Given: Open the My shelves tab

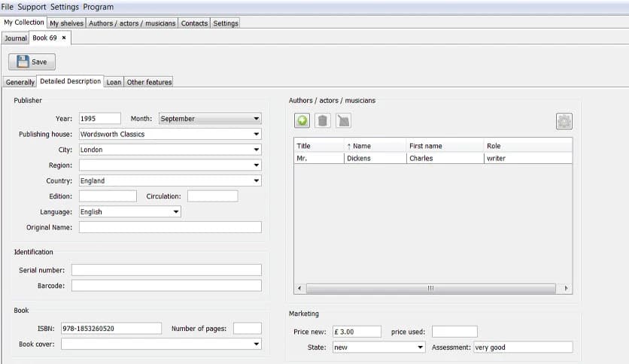Looking at the screenshot, I should click(x=66, y=23).
